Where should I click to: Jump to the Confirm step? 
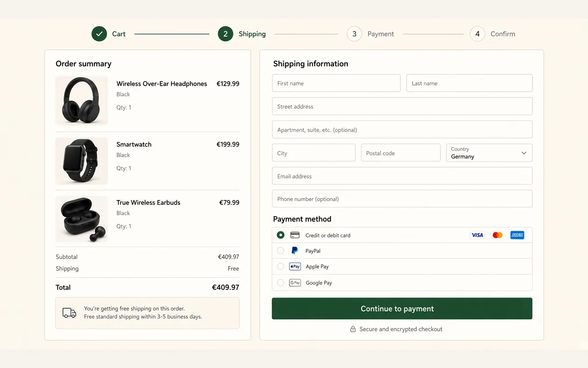[492, 34]
